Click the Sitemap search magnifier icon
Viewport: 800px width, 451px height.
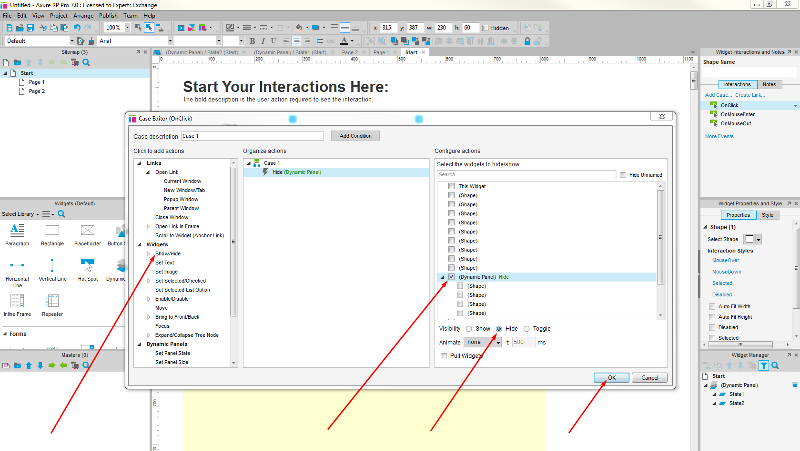coord(86,62)
